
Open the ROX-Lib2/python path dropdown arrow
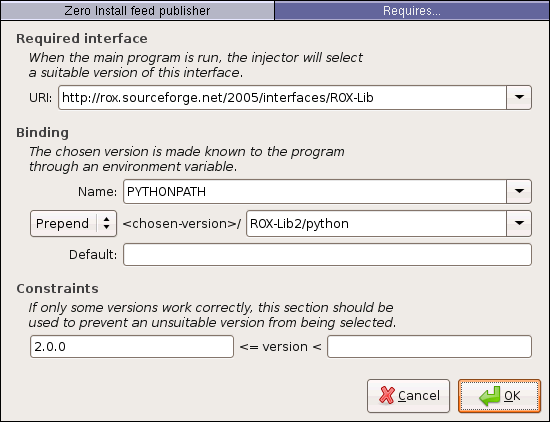[519, 223]
